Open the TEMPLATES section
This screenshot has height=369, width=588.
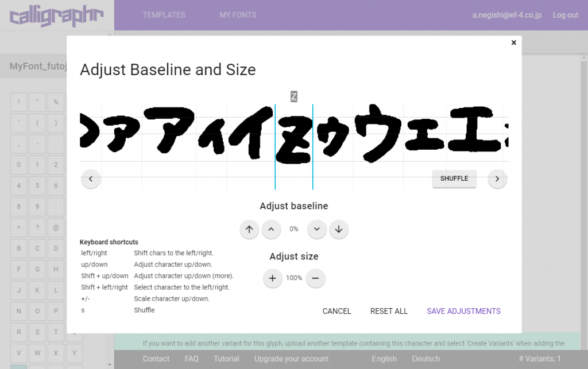click(164, 14)
